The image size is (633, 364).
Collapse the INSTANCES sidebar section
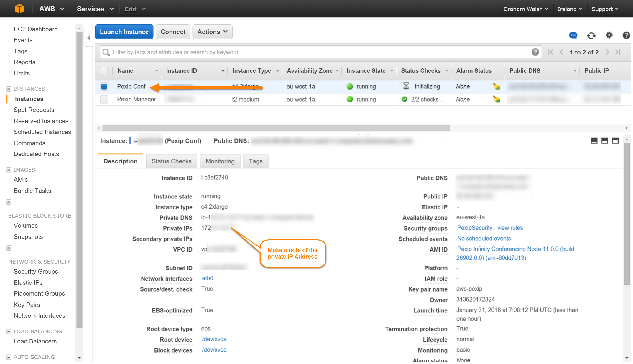[9, 89]
